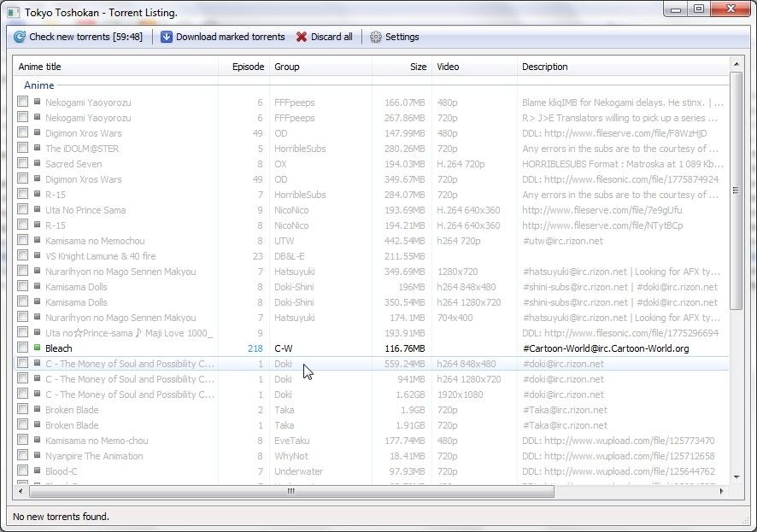The width and height of the screenshot is (757, 532).
Task: Click the app icon in title bar
Action: point(14,13)
